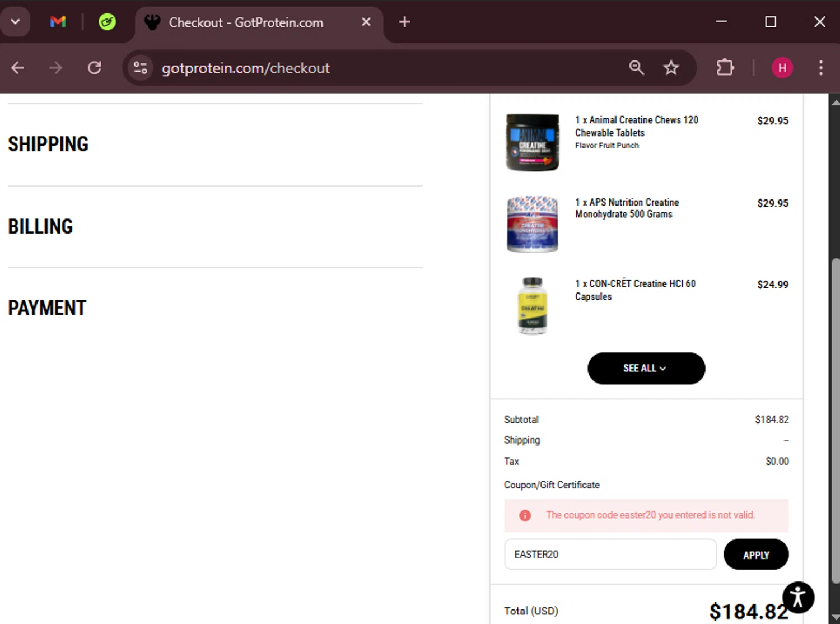840x624 pixels.
Task: Click the CON-CRĒT Creatine HCl product thumbnail
Action: [x=532, y=306]
